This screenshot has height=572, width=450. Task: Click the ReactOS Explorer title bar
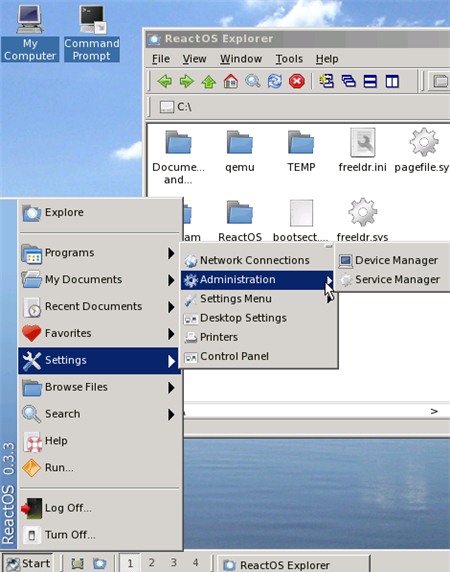click(x=298, y=39)
